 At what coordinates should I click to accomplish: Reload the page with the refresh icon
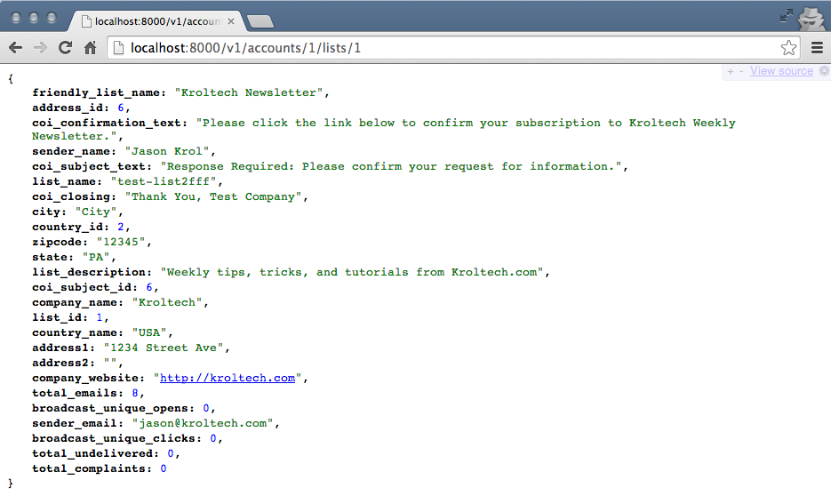pos(65,48)
